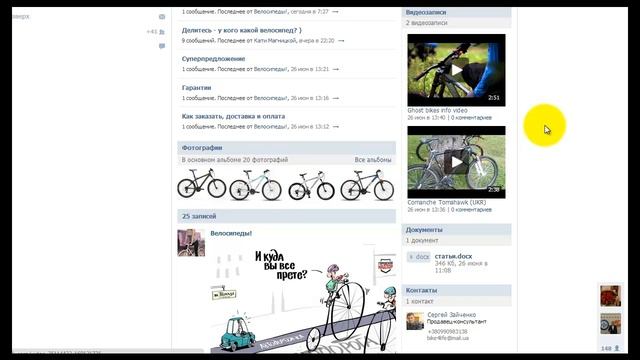This screenshot has width=640, height=360.
Task: Open the third bicycle photo thumbnail
Action: tap(311, 185)
